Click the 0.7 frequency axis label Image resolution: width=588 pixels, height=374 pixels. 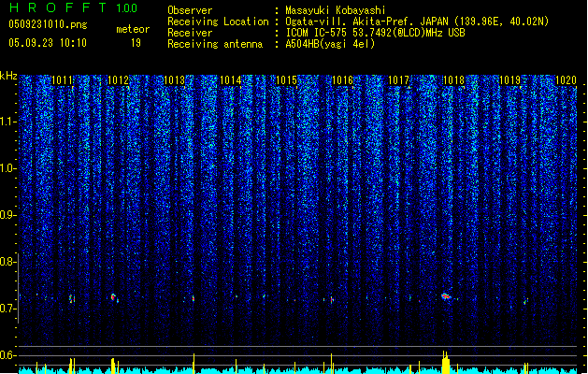coord(7,309)
